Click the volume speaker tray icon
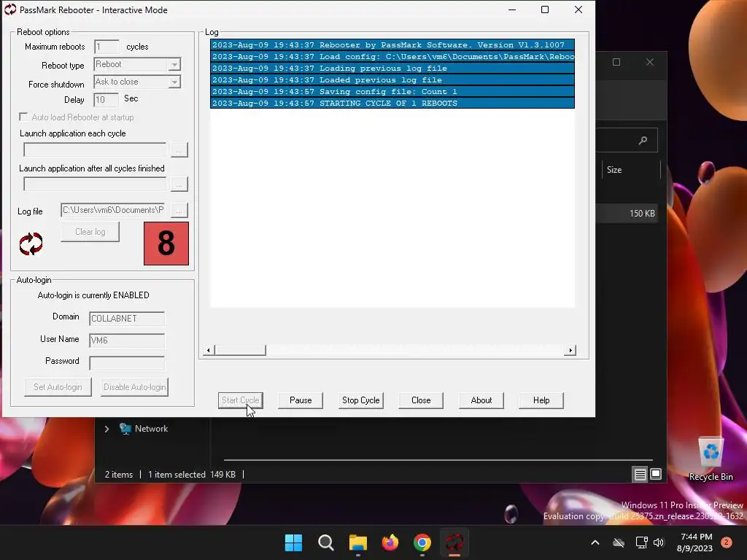747x560 pixels. [659, 542]
